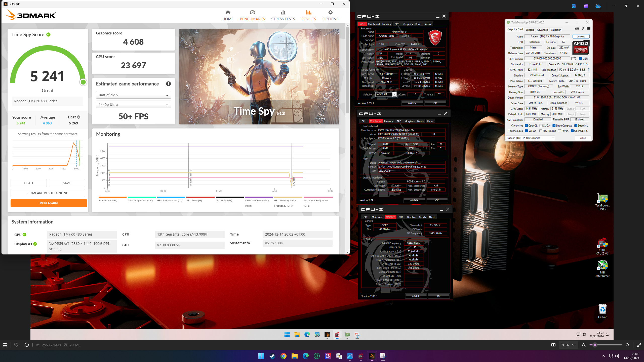The width and height of the screenshot is (644, 362).
Task: Click the GPU-Z refresh icon
Action: (583, 29)
